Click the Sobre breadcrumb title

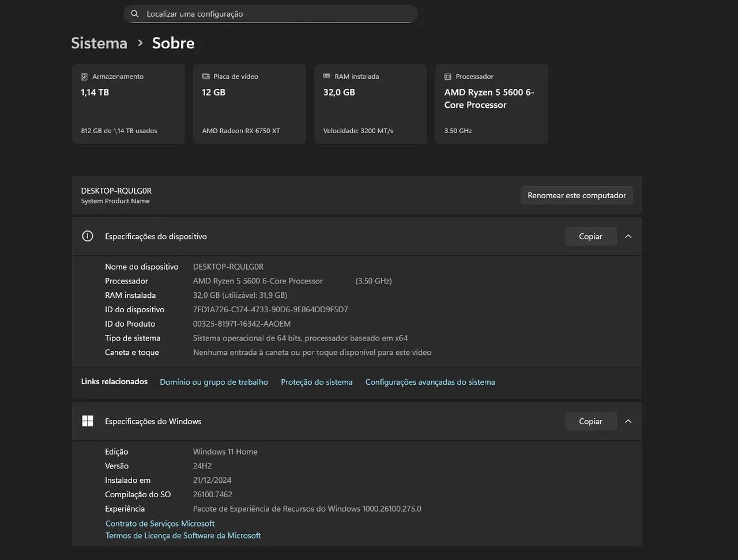coord(173,43)
